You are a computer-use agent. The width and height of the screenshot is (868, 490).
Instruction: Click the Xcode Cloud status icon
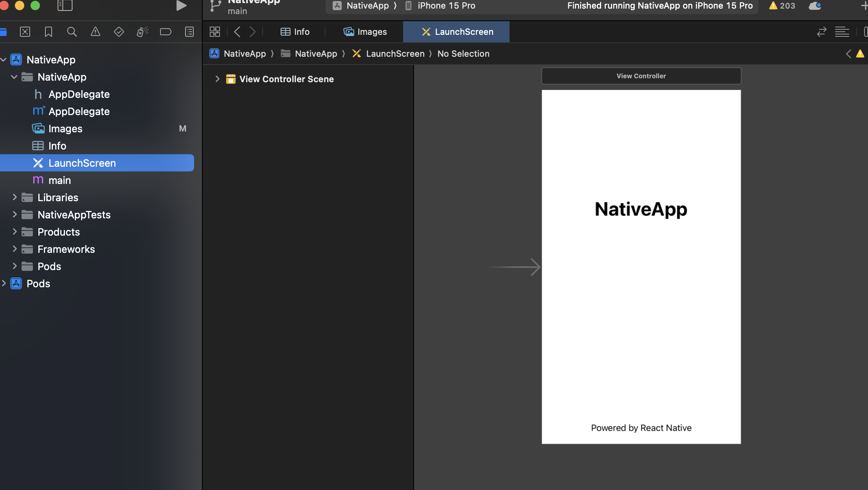[x=815, y=5]
